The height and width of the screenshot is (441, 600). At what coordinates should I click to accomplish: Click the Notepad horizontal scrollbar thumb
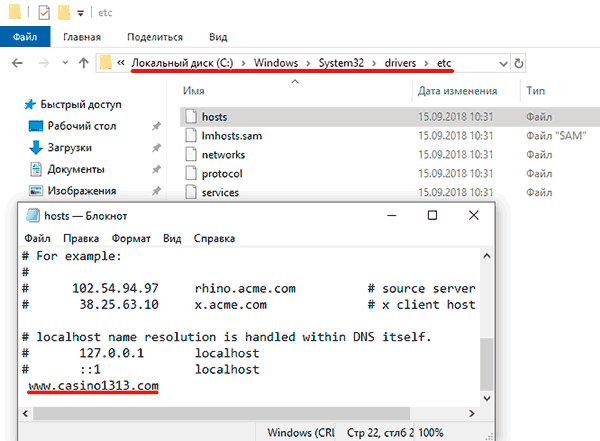click(221, 413)
